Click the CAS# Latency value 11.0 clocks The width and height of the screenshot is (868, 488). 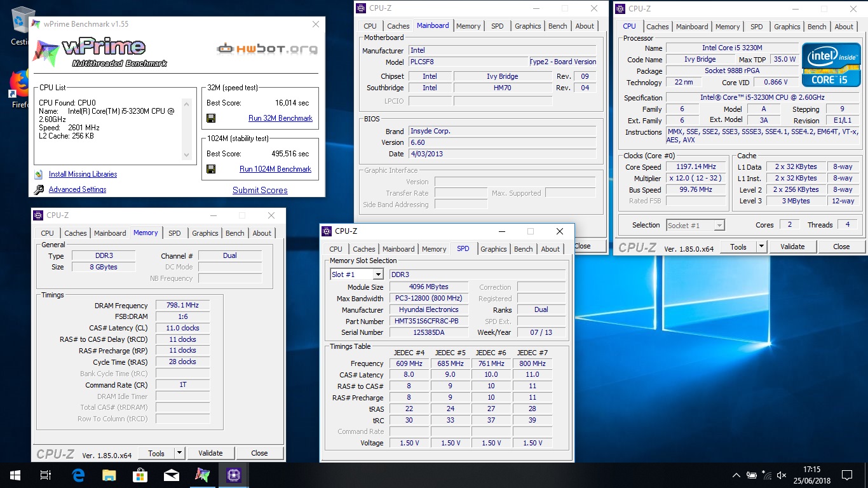[x=182, y=329]
